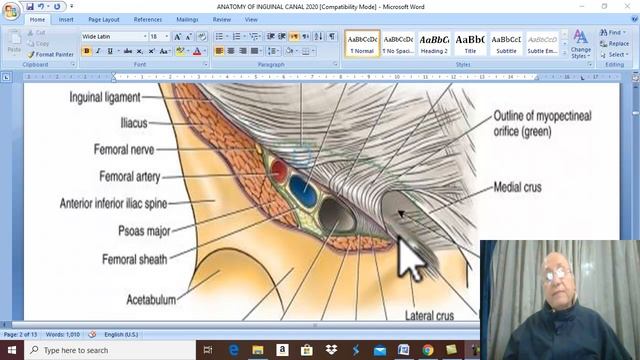Align text left

pos(219,51)
